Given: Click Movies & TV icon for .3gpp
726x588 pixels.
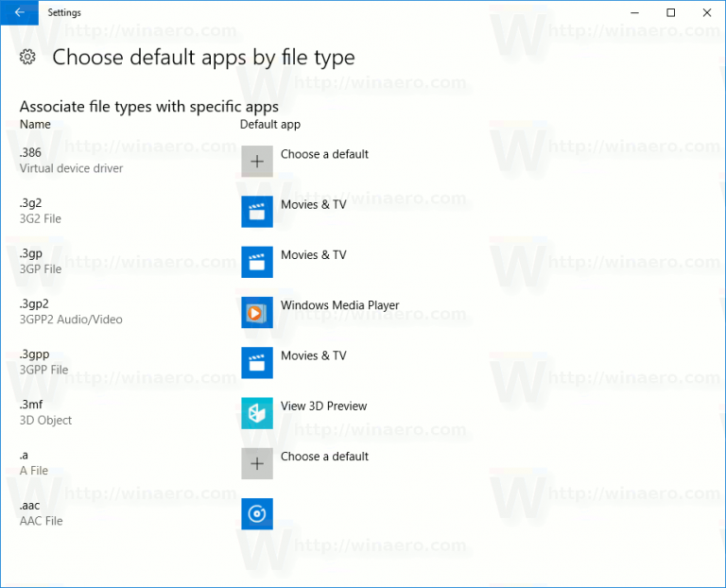Looking at the screenshot, I should [257, 362].
